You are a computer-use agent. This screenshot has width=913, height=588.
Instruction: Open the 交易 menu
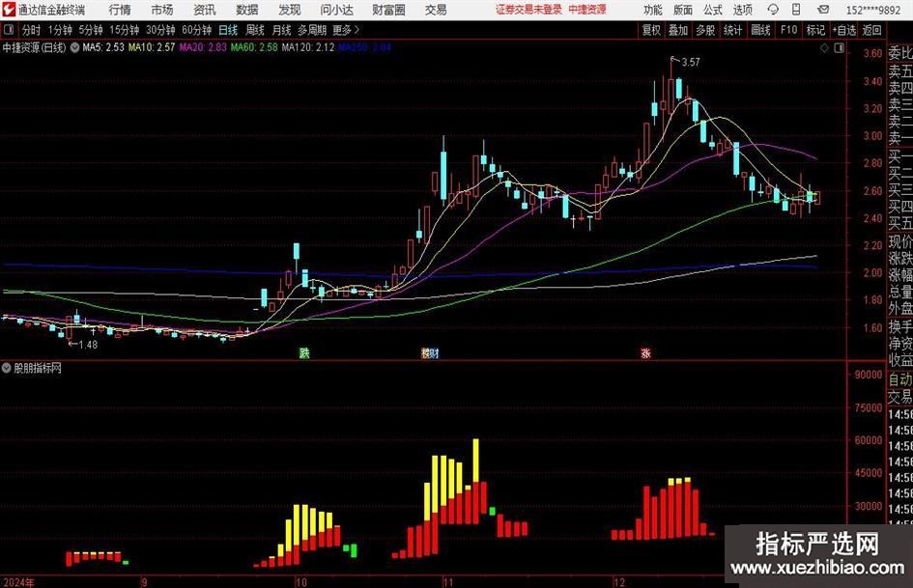(x=436, y=10)
